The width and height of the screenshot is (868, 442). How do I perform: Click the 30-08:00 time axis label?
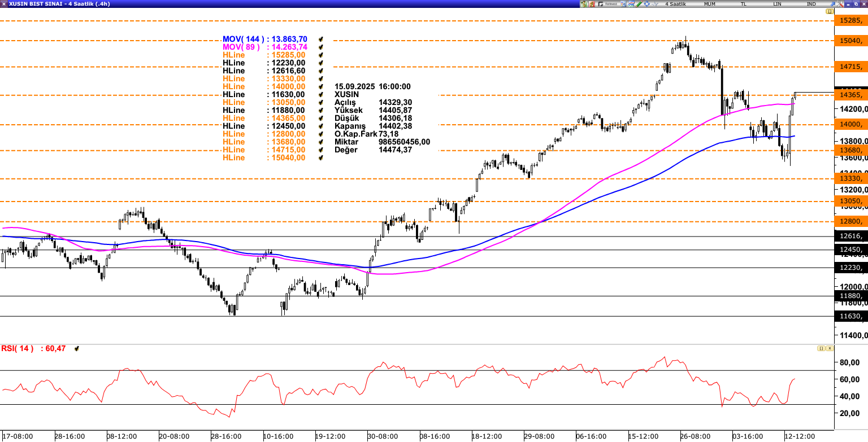[x=382, y=436]
